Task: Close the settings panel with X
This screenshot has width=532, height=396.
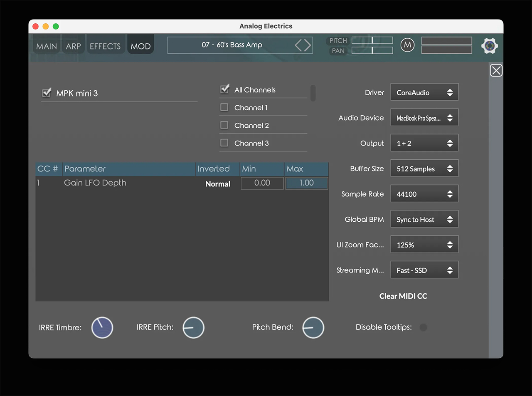Action: click(x=496, y=70)
